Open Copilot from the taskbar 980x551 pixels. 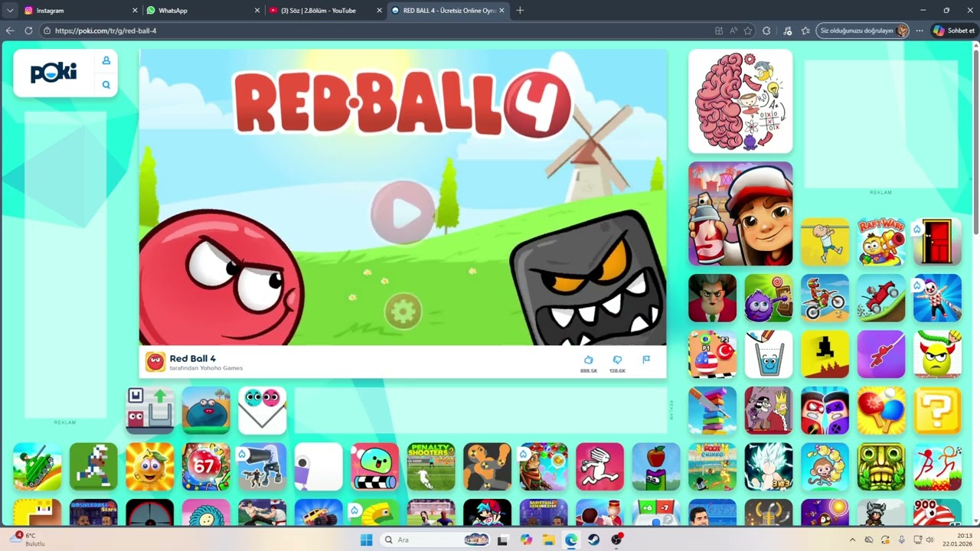[526, 540]
